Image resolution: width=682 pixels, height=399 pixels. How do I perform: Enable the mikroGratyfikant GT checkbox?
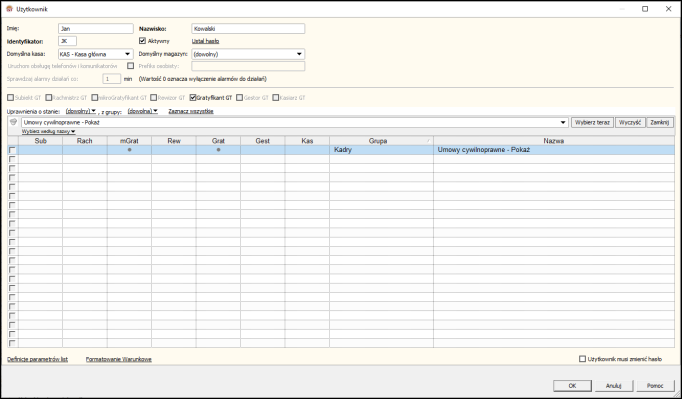[x=95, y=97]
